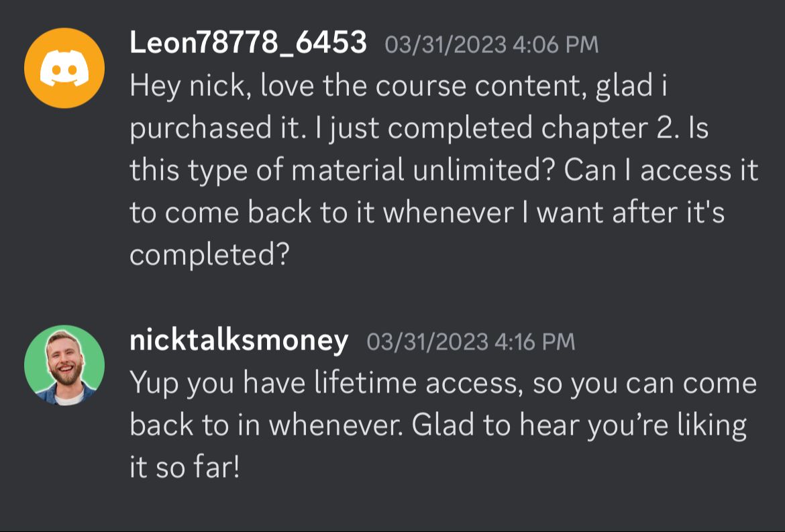Screen dimensions: 785x532
Task: Click the nicktalksmoney username
Action: point(239,340)
